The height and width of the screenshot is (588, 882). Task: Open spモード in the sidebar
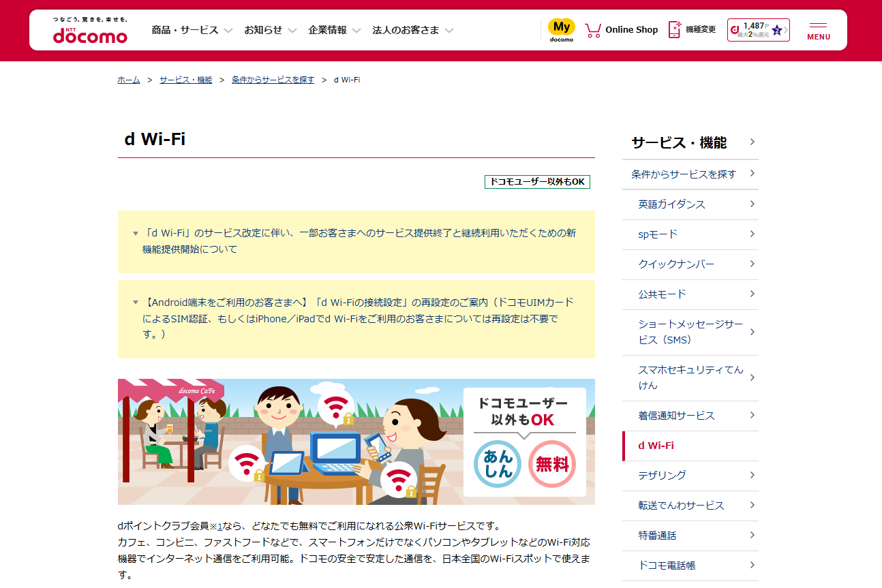pyautogui.click(x=690, y=234)
